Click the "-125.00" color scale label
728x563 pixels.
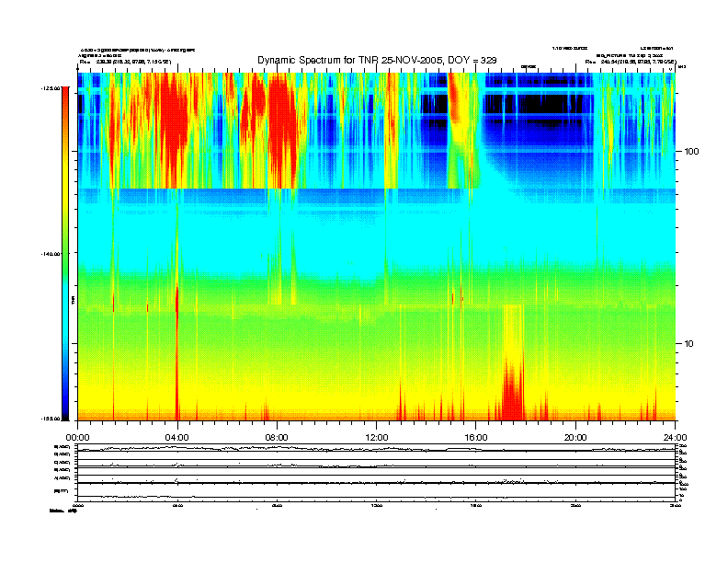(51, 87)
